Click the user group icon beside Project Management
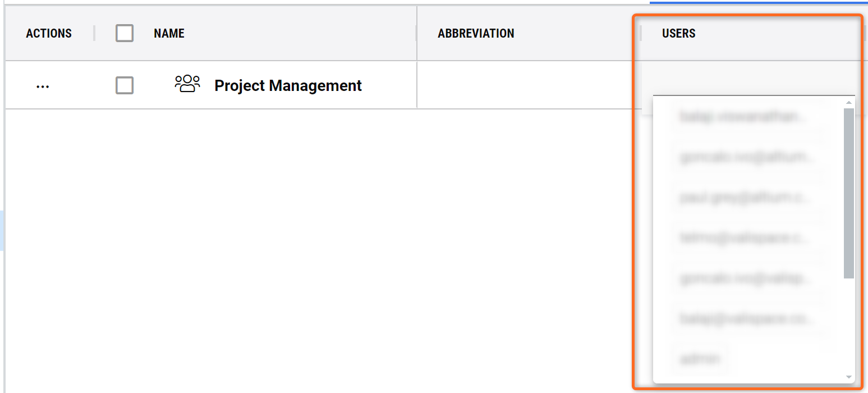 coord(187,84)
